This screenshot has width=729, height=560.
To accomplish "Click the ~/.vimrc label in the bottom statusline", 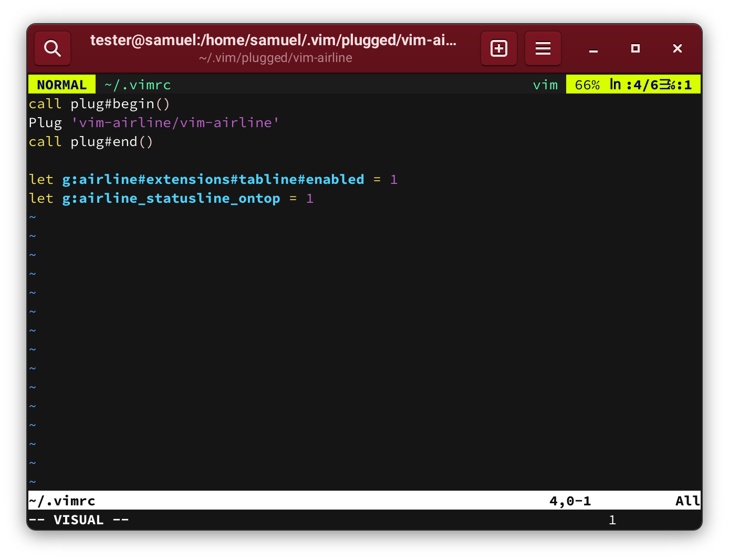I will coord(61,501).
